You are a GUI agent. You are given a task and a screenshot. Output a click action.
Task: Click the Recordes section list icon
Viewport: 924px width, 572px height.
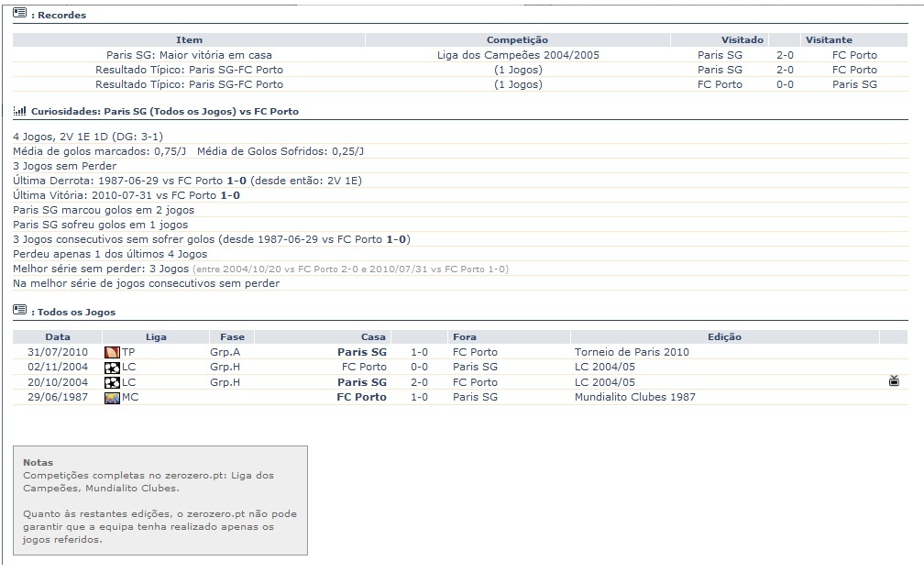point(19,12)
